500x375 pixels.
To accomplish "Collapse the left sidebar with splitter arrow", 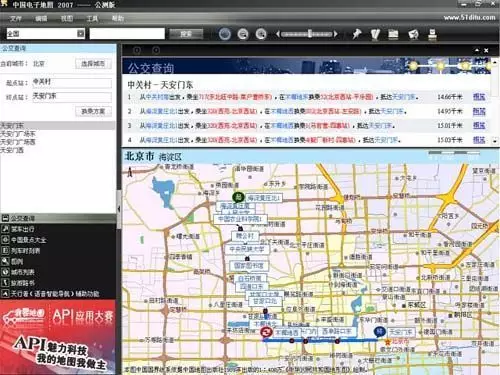I will (119, 209).
